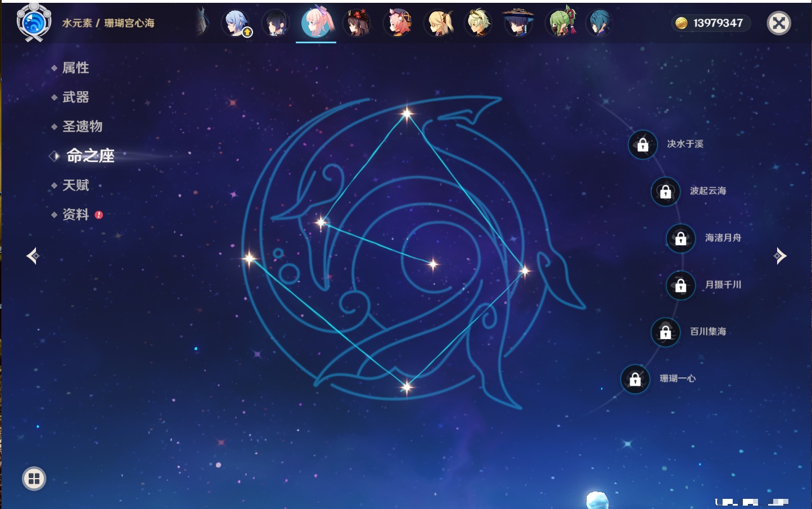This screenshot has width=812, height=509.
Task: Click the character name 水元素 / 珊瑚宫心海
Action: pyautogui.click(x=108, y=23)
